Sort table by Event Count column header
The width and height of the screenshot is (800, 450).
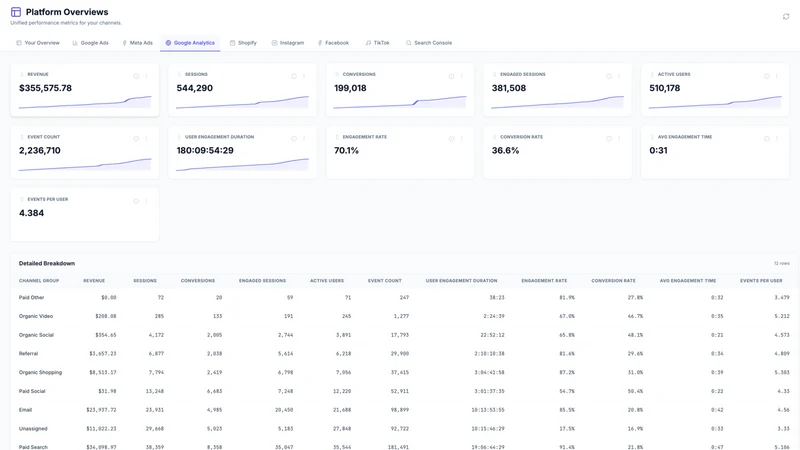(385, 281)
